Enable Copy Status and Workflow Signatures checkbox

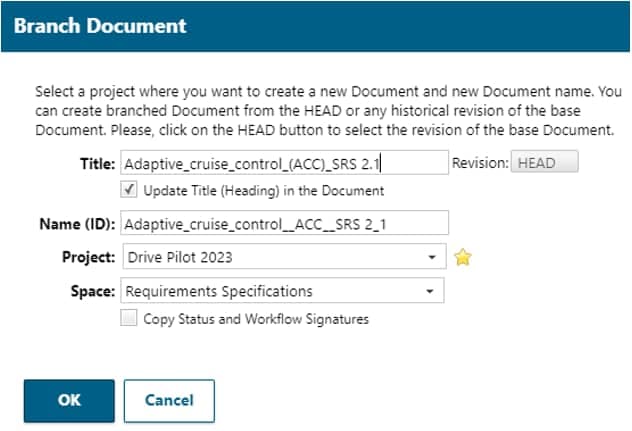[128, 319]
